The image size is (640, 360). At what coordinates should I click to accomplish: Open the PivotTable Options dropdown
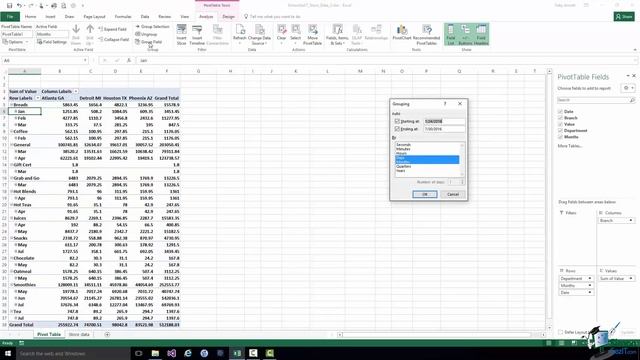pos(16,42)
